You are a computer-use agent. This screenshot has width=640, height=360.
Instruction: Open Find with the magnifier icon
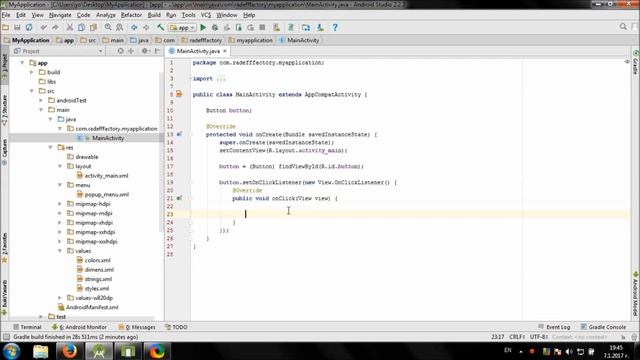(x=108, y=27)
